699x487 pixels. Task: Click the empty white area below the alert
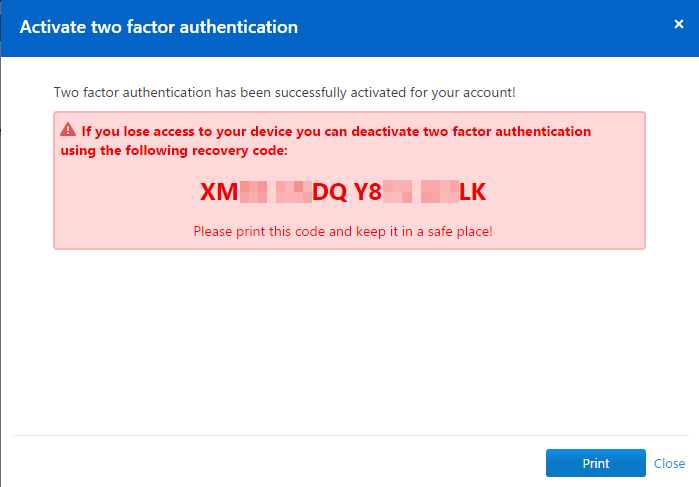(350, 341)
